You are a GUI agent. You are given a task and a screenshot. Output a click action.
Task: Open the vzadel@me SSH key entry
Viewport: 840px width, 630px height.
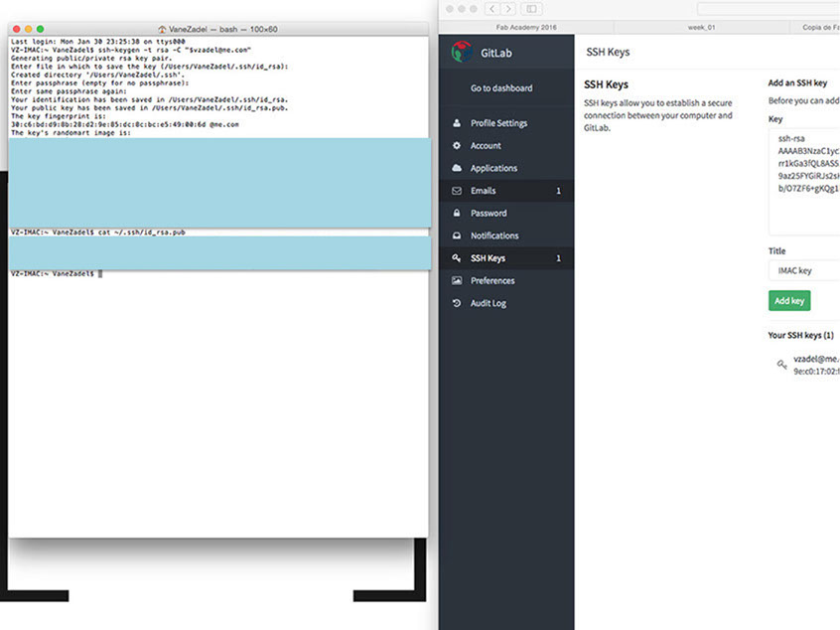(816, 365)
